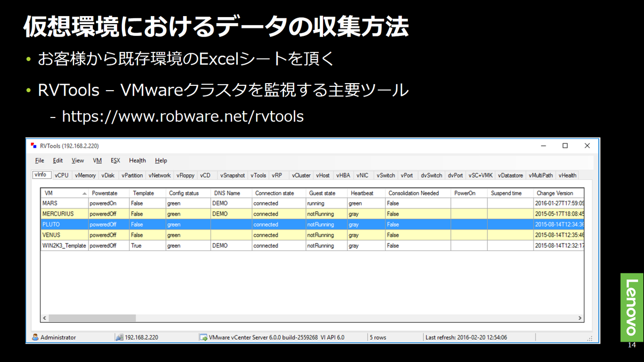This screenshot has width=644, height=362.
Task: Switch to the vCPU tab
Action: [62, 175]
